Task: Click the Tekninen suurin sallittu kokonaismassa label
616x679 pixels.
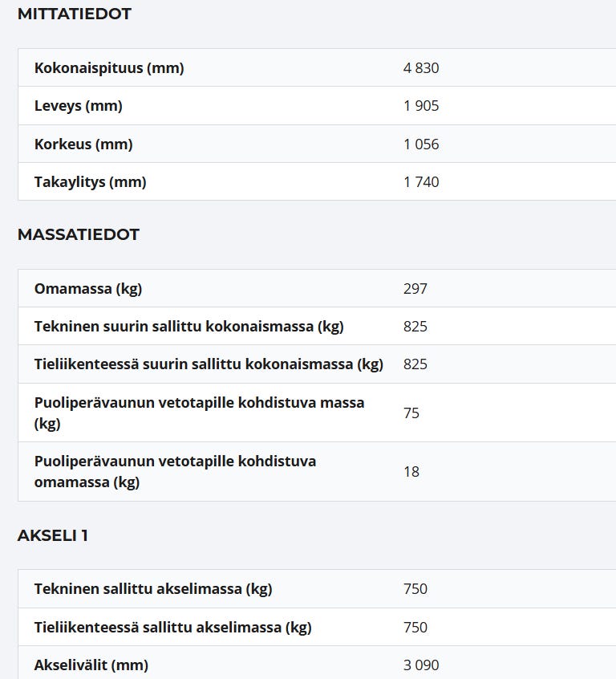Action: pyautogui.click(x=188, y=327)
